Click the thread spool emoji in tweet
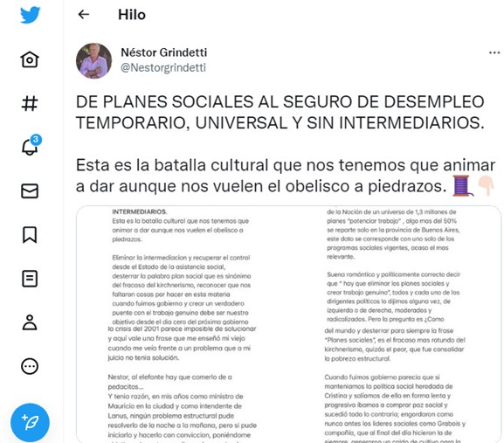504x443 pixels. click(x=463, y=185)
